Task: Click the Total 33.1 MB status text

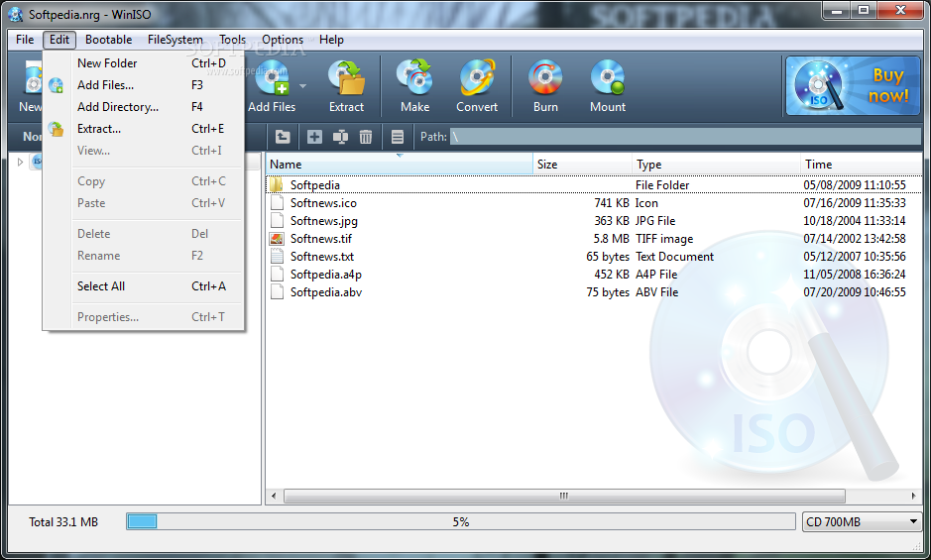Action: point(63,522)
